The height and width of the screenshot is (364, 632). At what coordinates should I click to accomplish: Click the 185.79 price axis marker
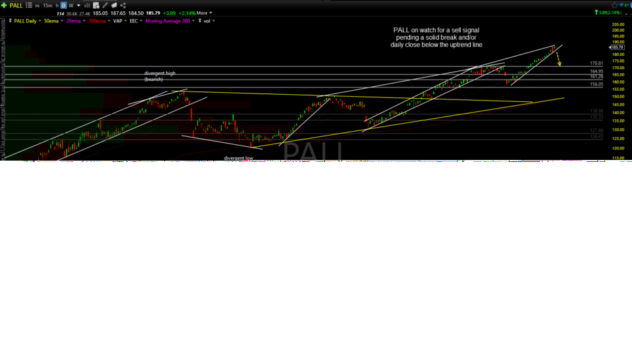tap(617, 47)
